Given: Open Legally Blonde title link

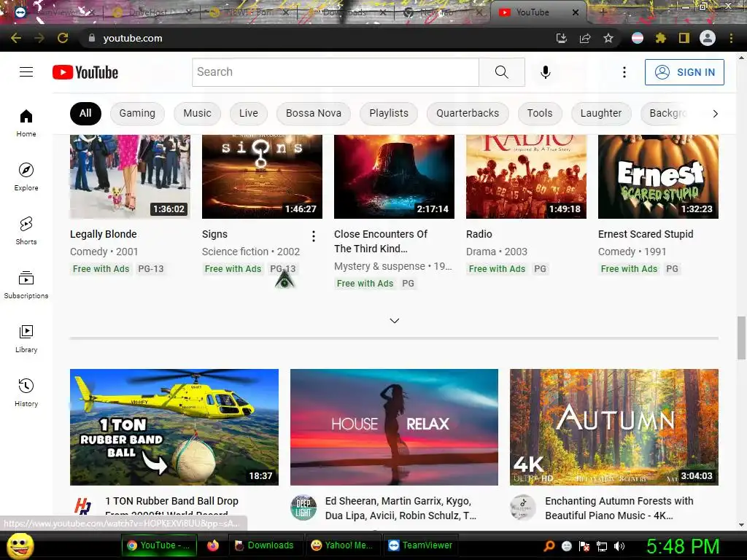Looking at the screenshot, I should (104, 234).
